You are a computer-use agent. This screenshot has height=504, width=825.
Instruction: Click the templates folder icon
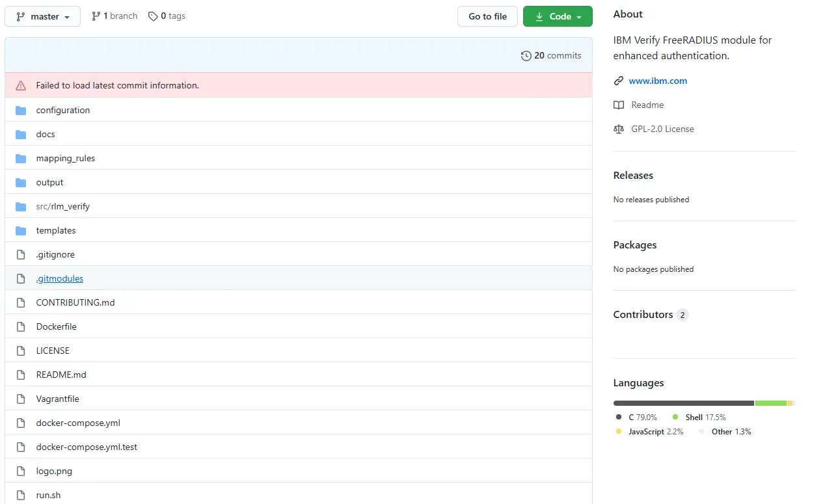21,230
